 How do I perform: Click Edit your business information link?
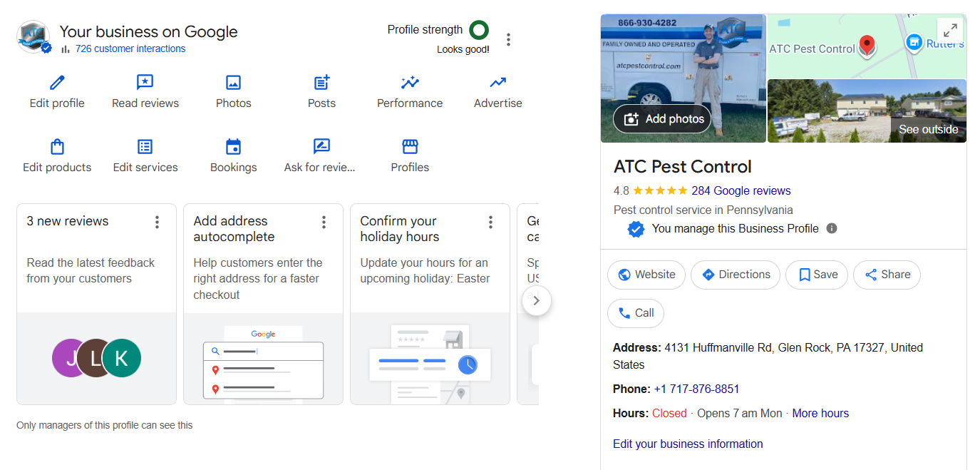(688, 444)
